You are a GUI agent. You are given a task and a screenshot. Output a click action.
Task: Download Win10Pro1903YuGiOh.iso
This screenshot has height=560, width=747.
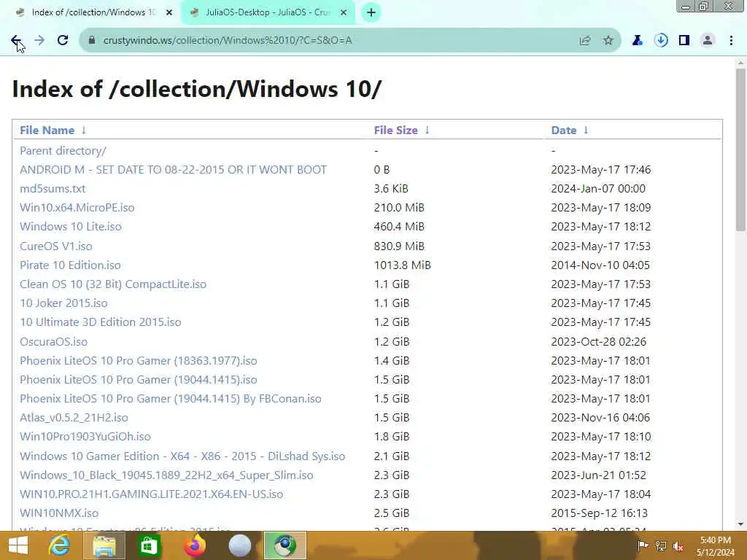pyautogui.click(x=85, y=437)
